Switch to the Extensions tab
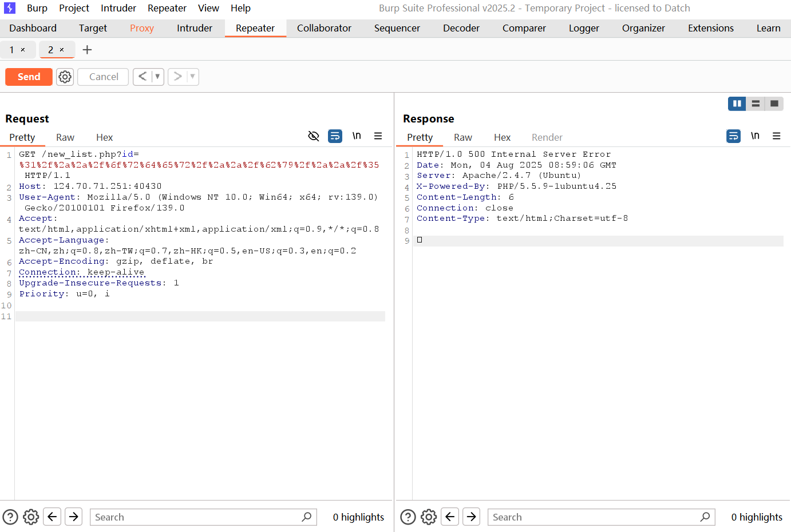Viewport: 791px width, 532px height. pos(711,28)
